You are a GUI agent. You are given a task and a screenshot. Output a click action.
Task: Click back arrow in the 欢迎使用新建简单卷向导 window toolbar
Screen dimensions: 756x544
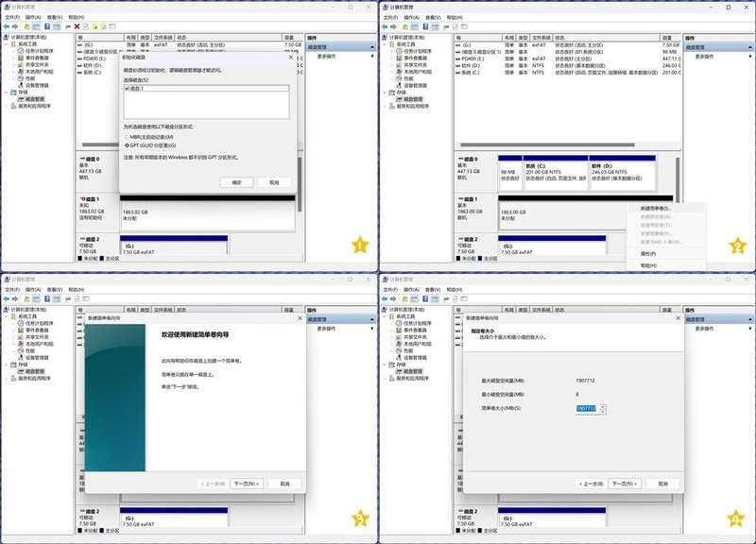coord(7,298)
